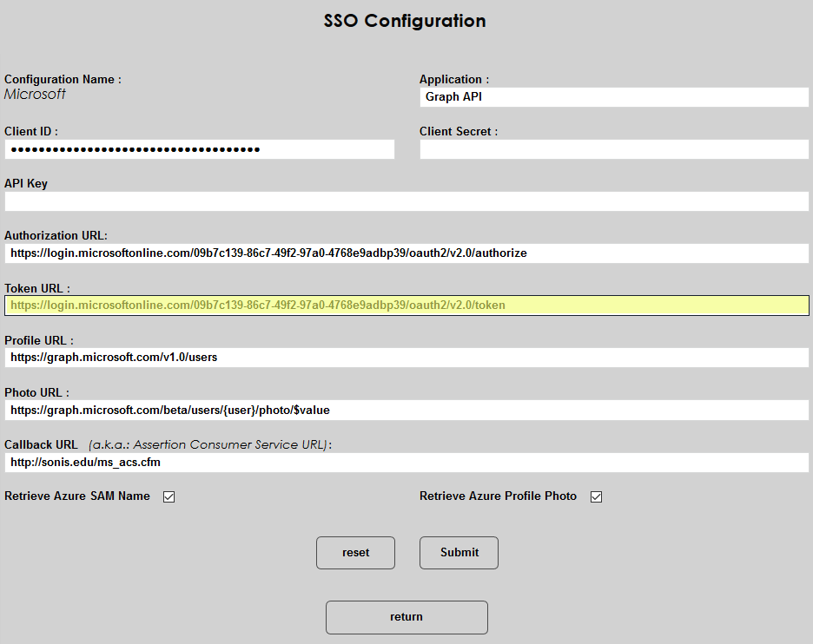Click the SSO Configuration page heading
813x644 pixels.
click(405, 21)
